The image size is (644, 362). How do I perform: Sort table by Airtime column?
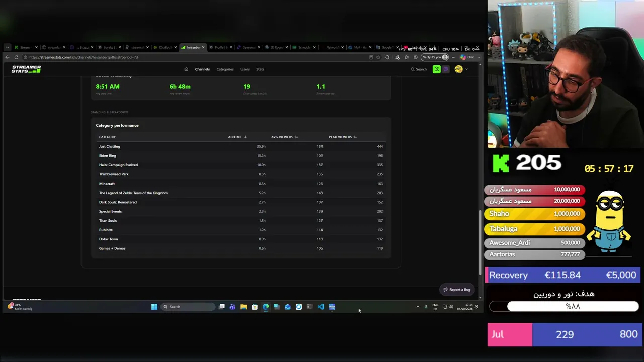pos(237,137)
